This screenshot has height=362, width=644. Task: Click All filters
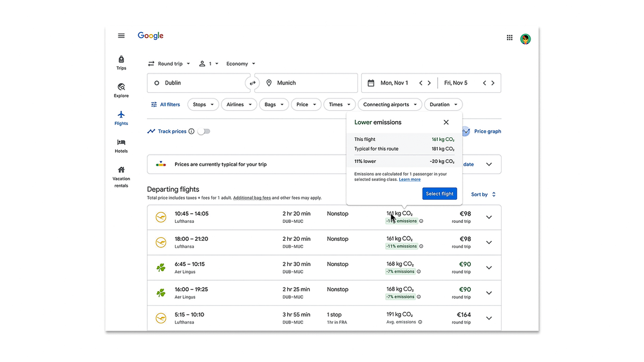[166, 104]
